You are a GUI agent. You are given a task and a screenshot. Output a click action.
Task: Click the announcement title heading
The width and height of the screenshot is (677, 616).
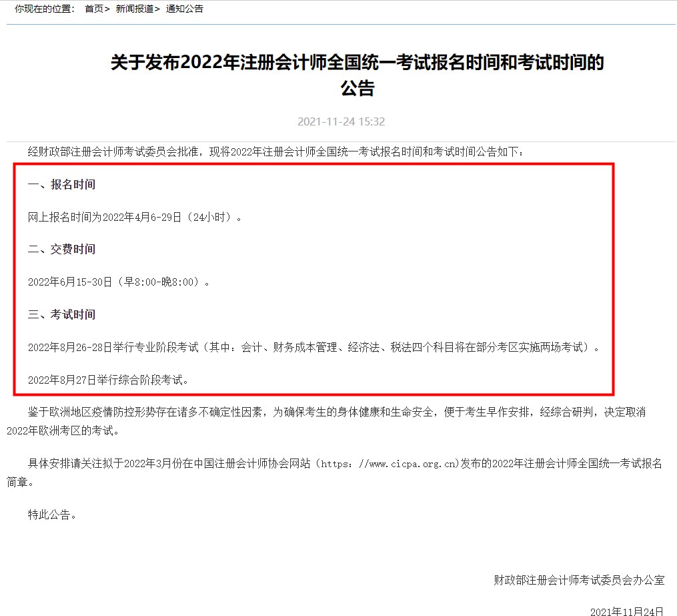357,75
